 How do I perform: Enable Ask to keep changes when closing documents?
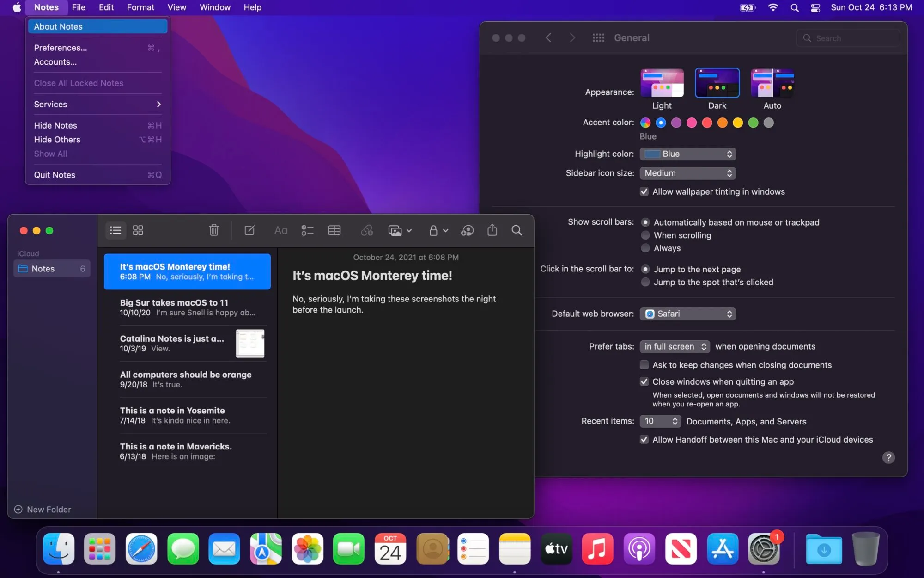click(644, 365)
